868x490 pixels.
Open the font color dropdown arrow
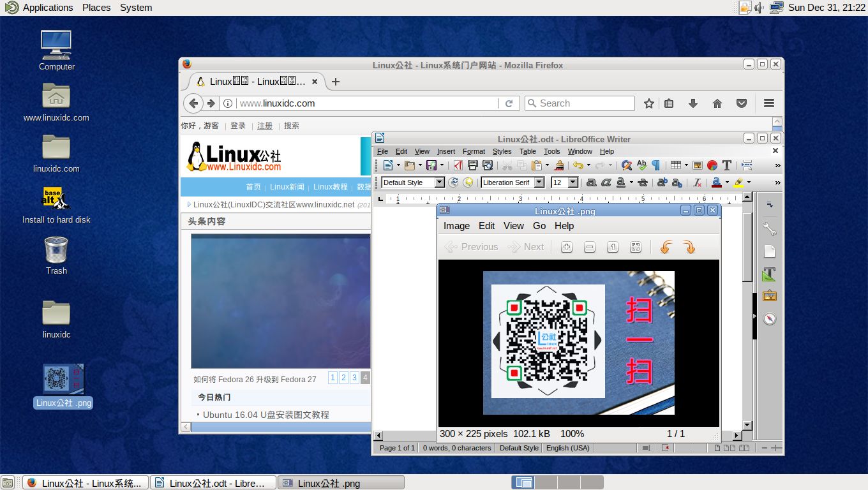(x=727, y=182)
